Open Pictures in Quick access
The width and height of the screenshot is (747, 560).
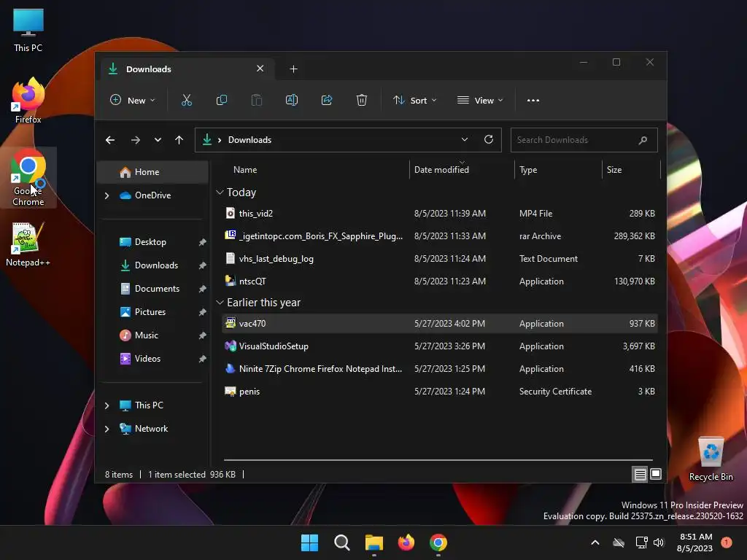[152, 312]
